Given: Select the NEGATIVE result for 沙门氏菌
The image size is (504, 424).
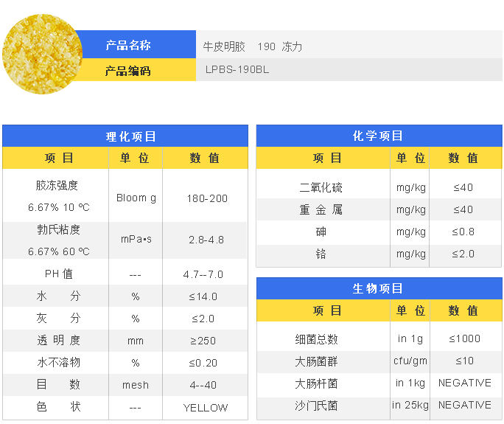Looking at the screenshot, I should pos(464,405).
